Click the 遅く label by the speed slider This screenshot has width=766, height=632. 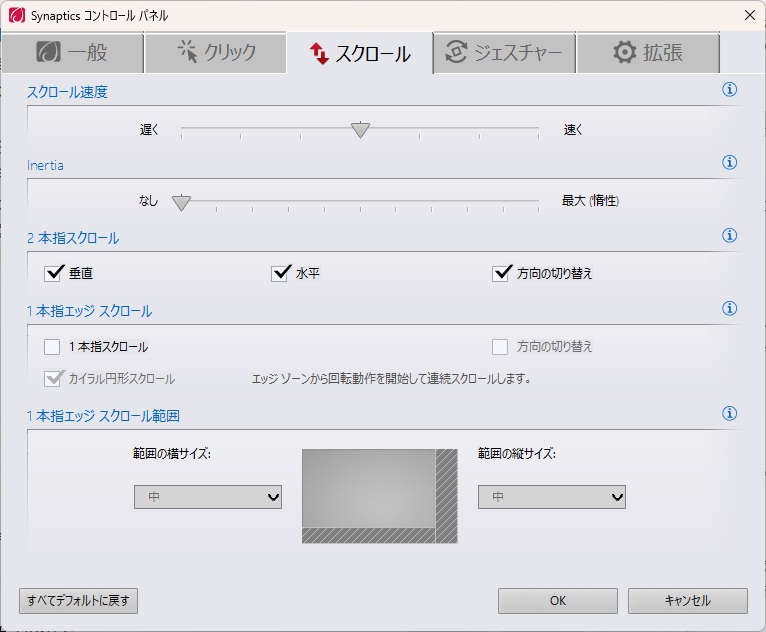[149, 130]
